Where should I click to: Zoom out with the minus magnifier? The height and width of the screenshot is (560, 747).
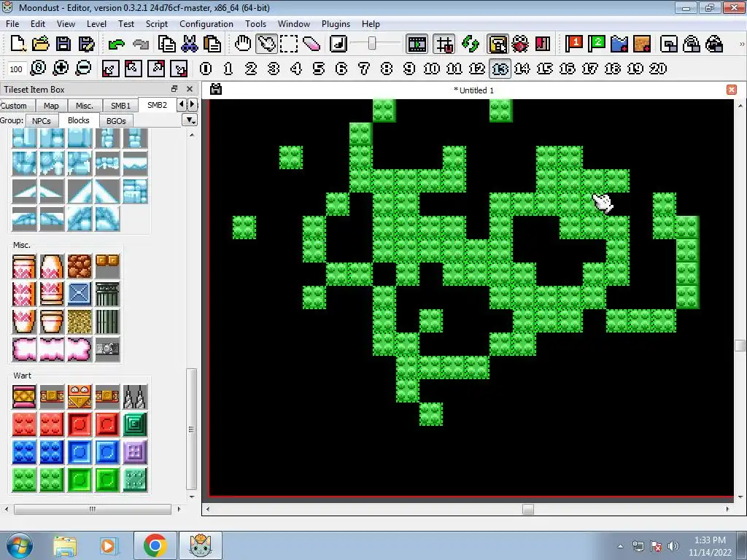[x=83, y=68]
